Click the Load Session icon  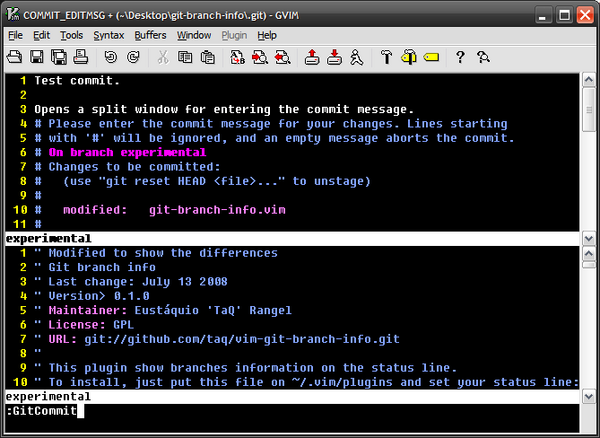click(x=312, y=57)
